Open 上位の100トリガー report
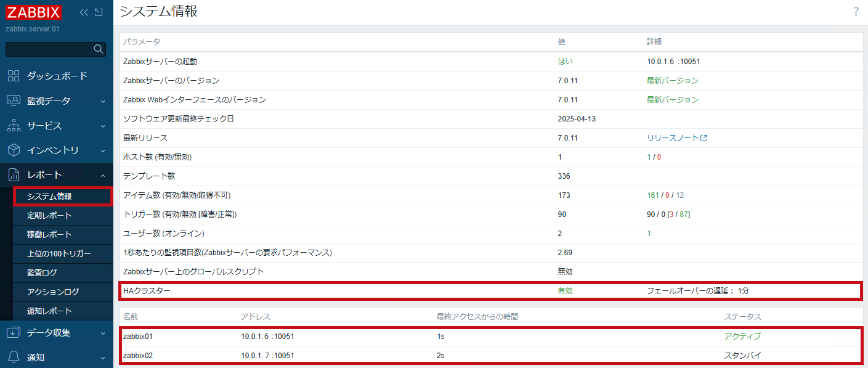The width and height of the screenshot is (868, 368). point(59,253)
